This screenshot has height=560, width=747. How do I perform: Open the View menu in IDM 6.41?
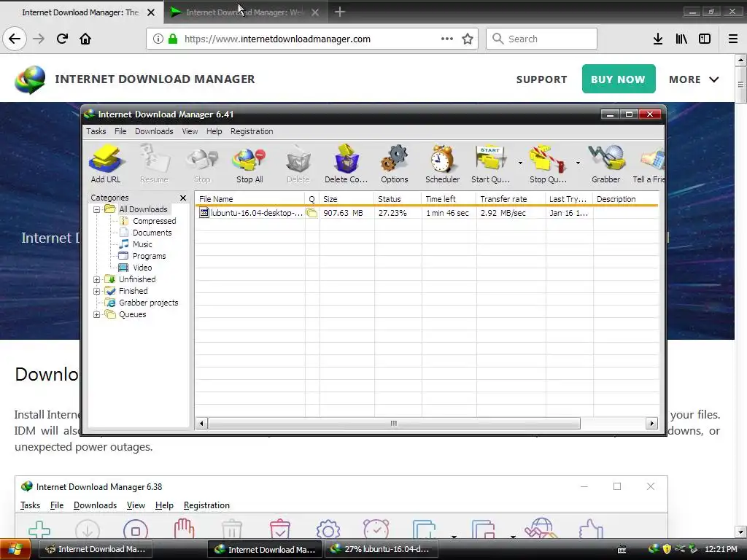[190, 131]
